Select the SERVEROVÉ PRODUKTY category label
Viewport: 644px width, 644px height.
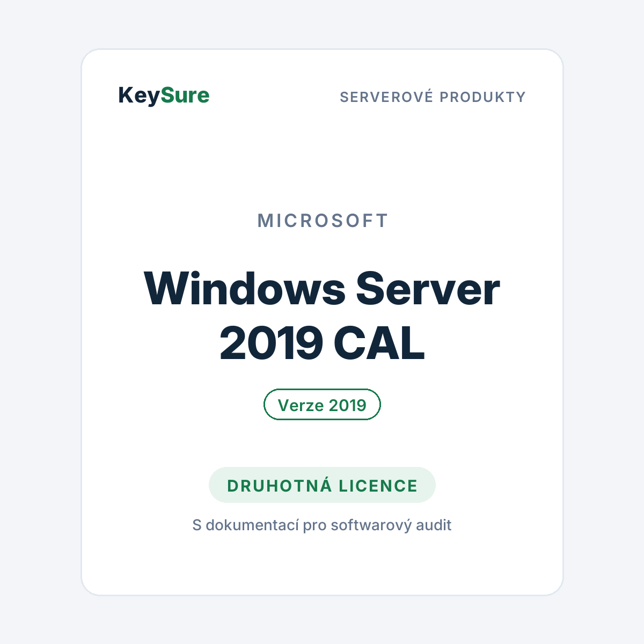pyautogui.click(x=433, y=97)
